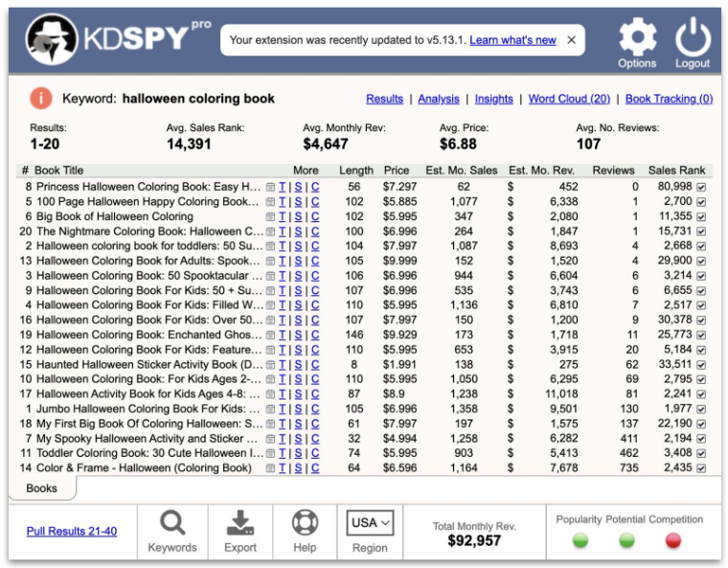Sort table by Sales Rank column
Screen dimensions: 728x568
pos(676,170)
